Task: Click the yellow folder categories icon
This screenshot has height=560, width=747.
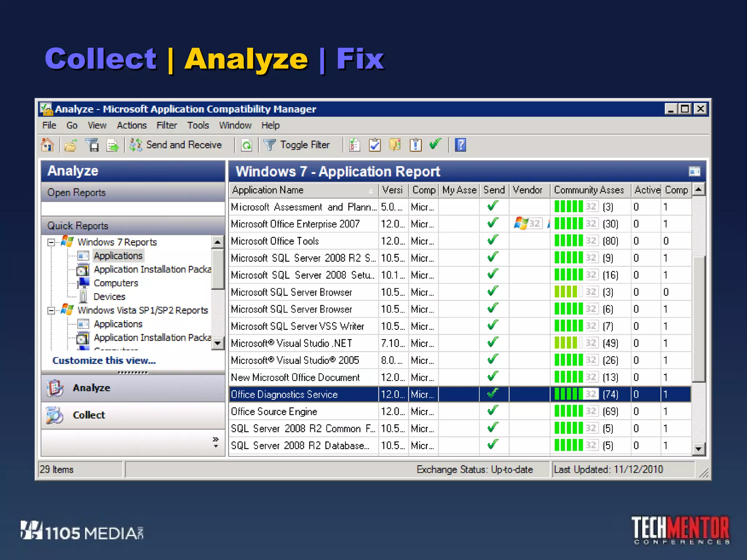Action: click(x=395, y=145)
